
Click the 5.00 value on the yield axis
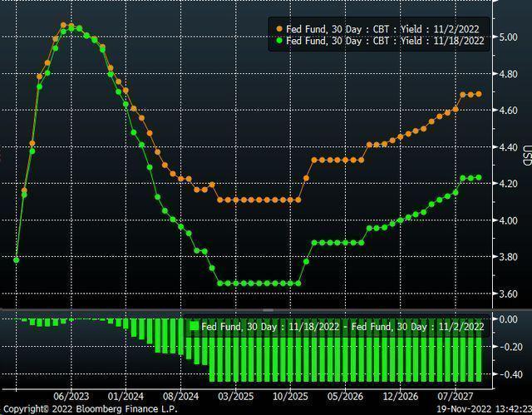tap(510, 37)
